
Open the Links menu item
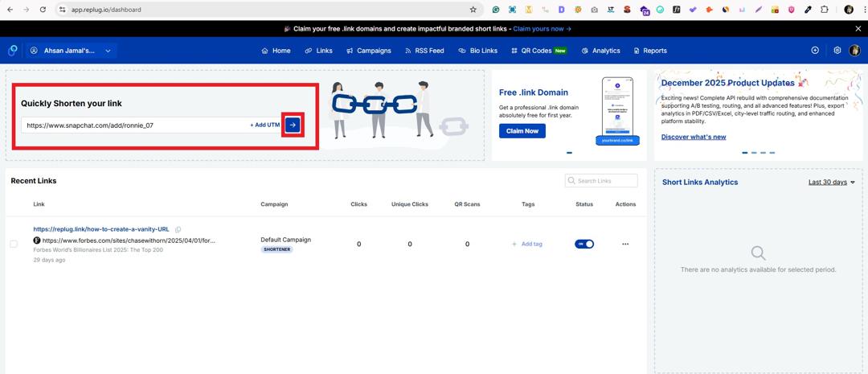319,51
